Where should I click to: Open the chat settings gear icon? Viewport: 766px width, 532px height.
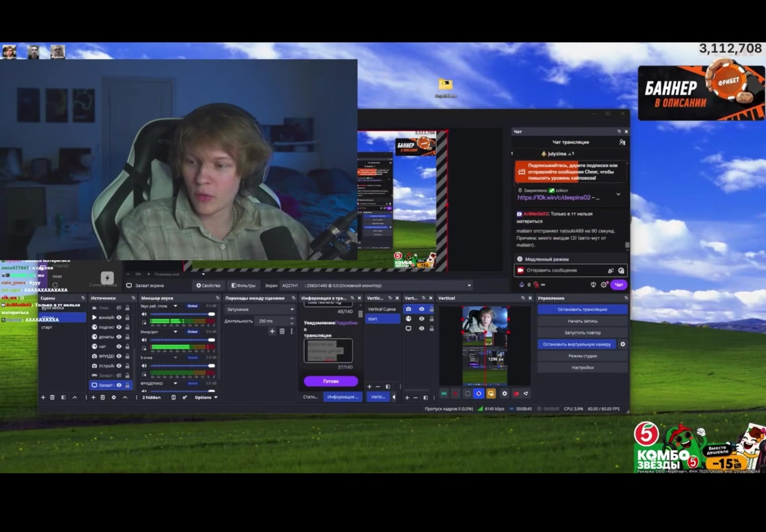point(604,285)
